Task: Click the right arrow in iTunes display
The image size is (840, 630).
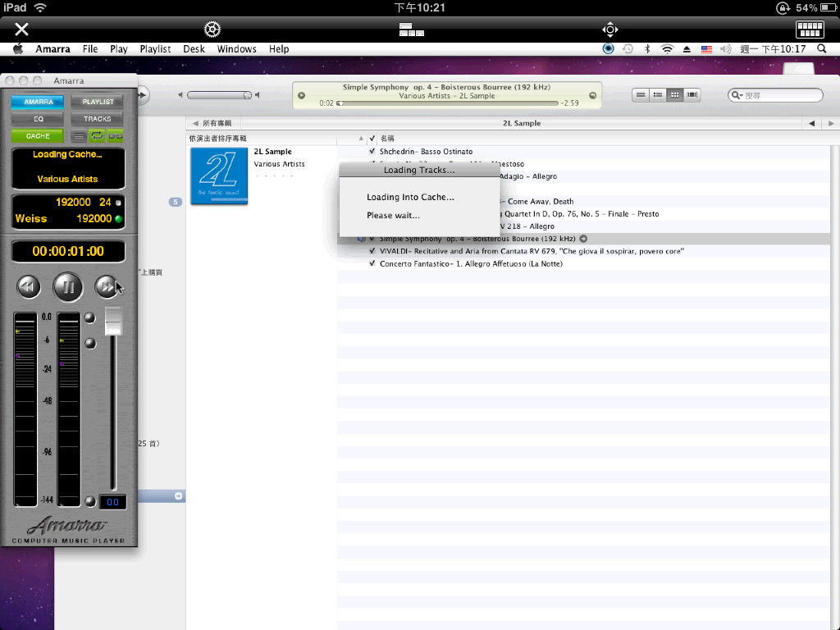Action: (x=592, y=95)
